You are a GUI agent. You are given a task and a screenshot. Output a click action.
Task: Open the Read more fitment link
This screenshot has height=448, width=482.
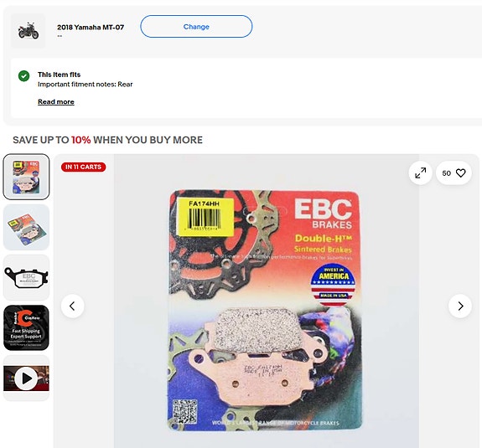(x=56, y=101)
